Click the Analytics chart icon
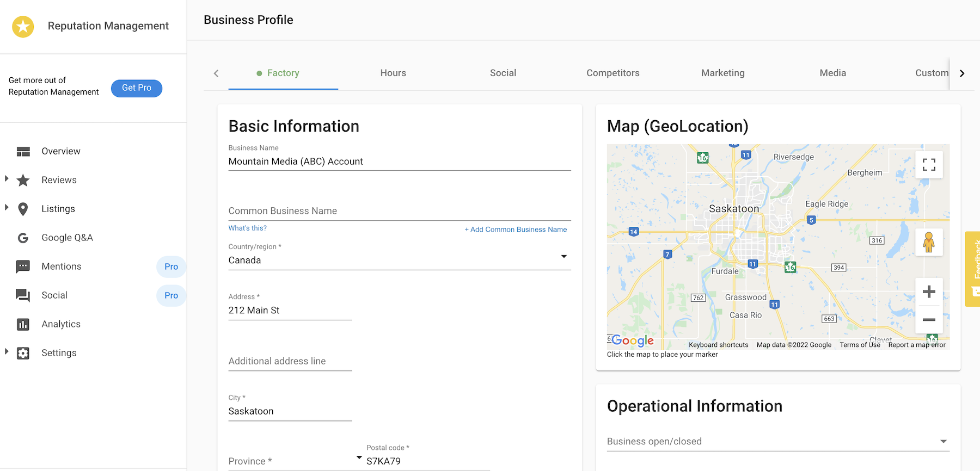The width and height of the screenshot is (980, 471). 23,325
